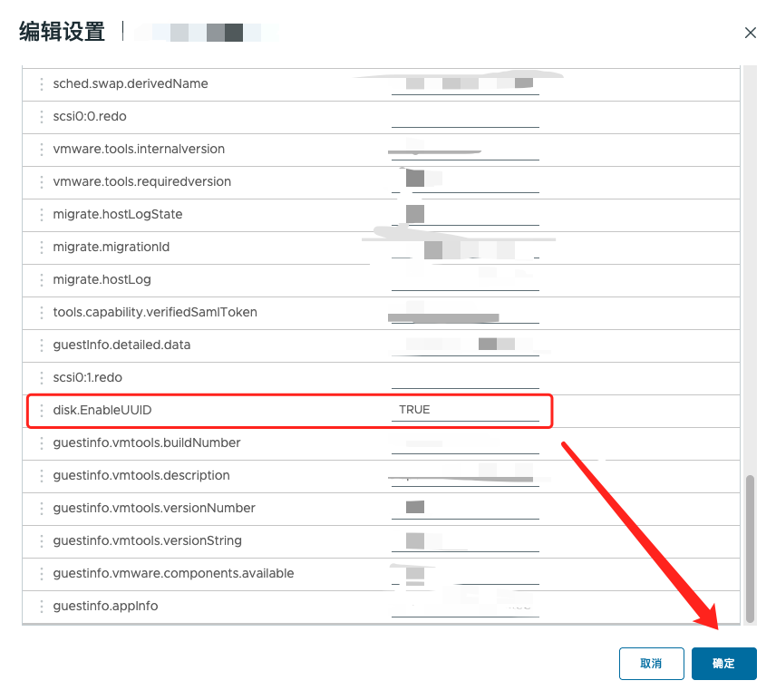Image resolution: width=776 pixels, height=700 pixels.
Task: Click drag handle beside disk.EnableUUID row
Action: pos(41,411)
